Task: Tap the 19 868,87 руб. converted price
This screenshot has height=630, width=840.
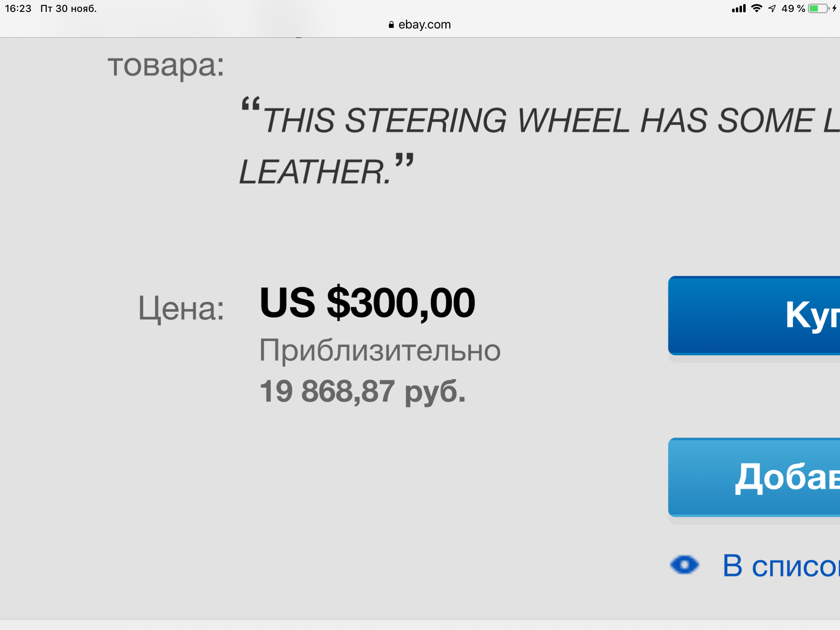Action: pyautogui.click(x=363, y=391)
